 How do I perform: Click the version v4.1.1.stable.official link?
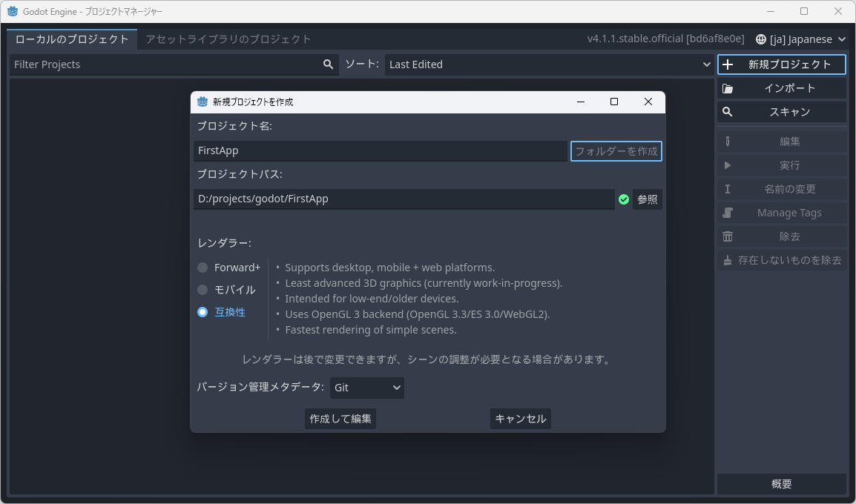tap(665, 39)
